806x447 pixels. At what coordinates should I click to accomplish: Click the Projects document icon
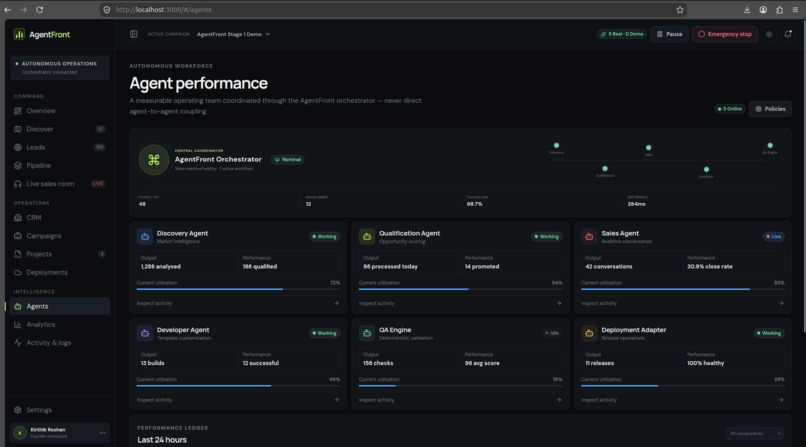pyautogui.click(x=18, y=254)
